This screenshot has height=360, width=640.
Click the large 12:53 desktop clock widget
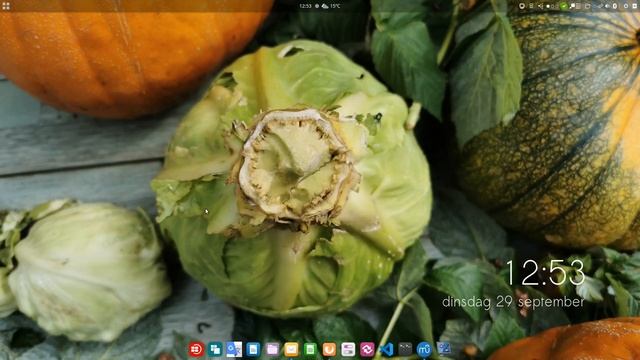(545, 273)
